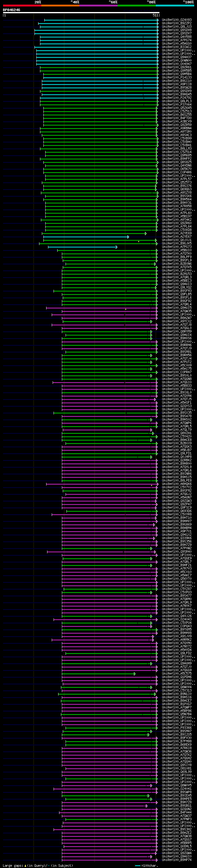
Task: Click the orange ~40% identity legend segment
Action: coord(60,6)
